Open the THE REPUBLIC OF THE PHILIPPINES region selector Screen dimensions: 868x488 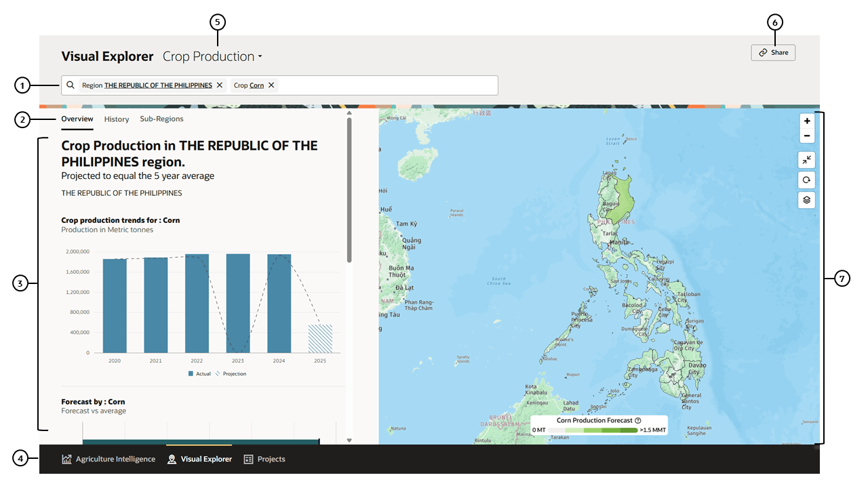[157, 85]
